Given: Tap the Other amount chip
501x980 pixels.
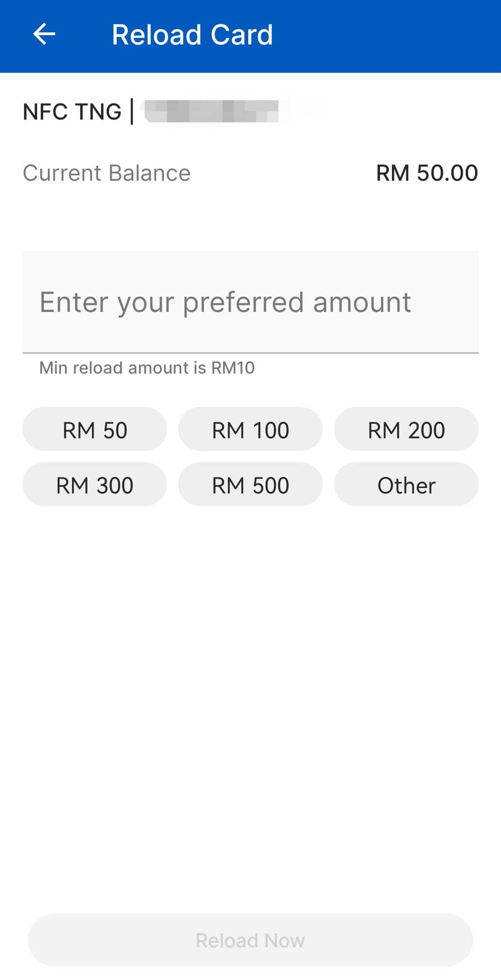Looking at the screenshot, I should [x=406, y=485].
